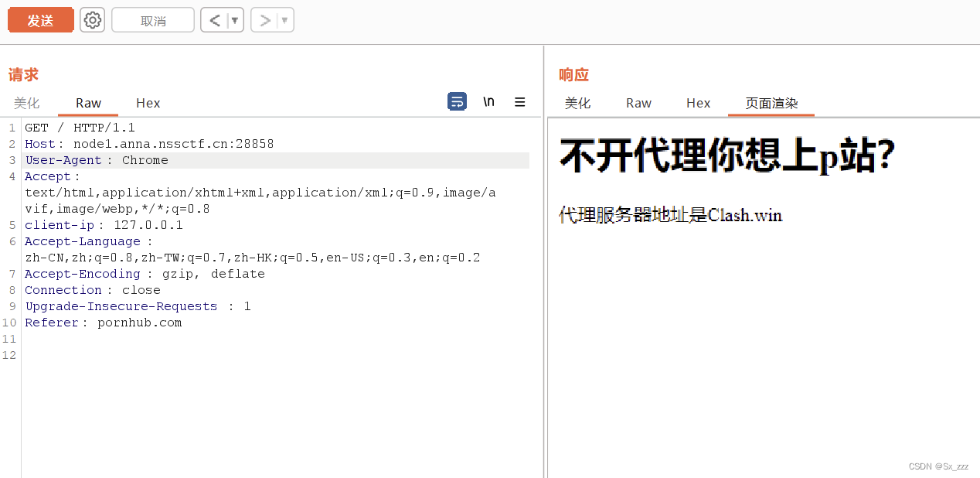Switch to the response Raw tab
Screen dimensions: 980x478
tap(638, 103)
